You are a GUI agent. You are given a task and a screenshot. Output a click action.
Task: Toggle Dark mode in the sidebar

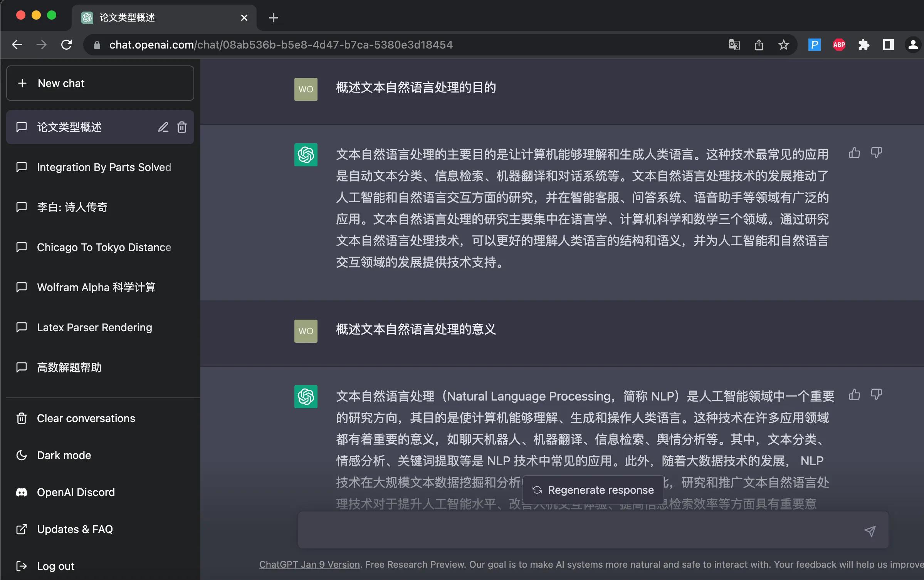pos(64,455)
